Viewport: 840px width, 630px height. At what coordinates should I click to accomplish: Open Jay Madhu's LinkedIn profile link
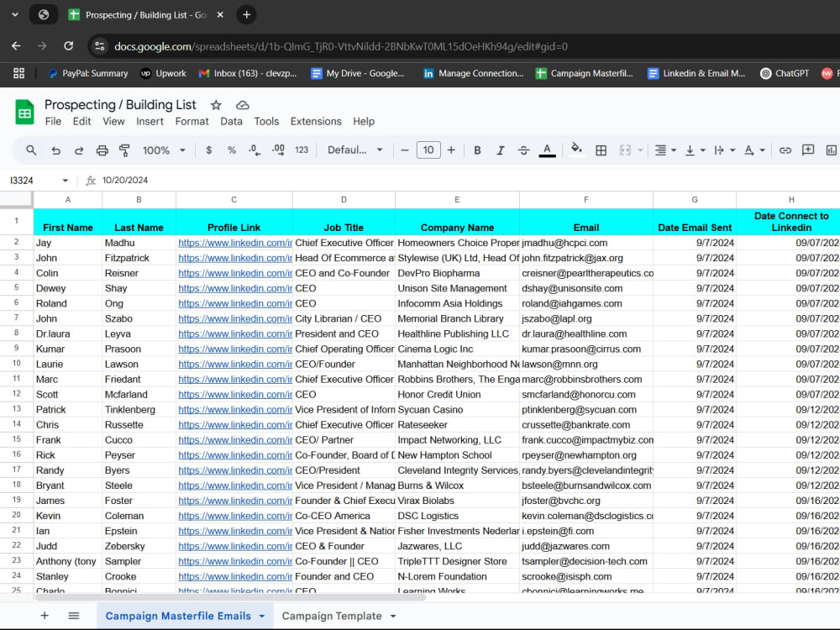point(235,243)
